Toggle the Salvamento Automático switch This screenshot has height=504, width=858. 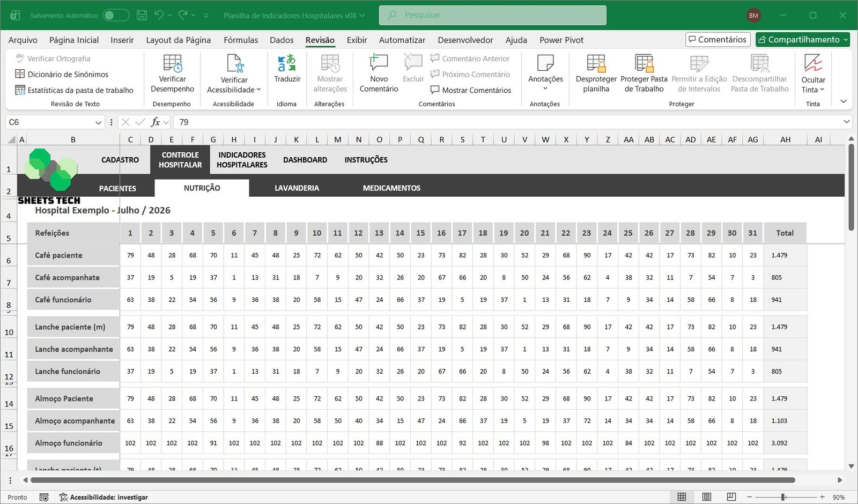click(x=116, y=16)
